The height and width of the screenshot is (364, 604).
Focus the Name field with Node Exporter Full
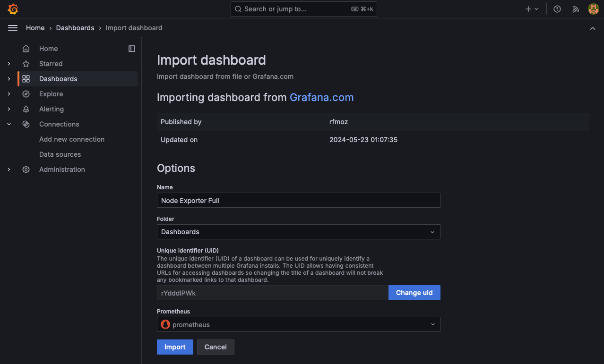[x=298, y=200]
